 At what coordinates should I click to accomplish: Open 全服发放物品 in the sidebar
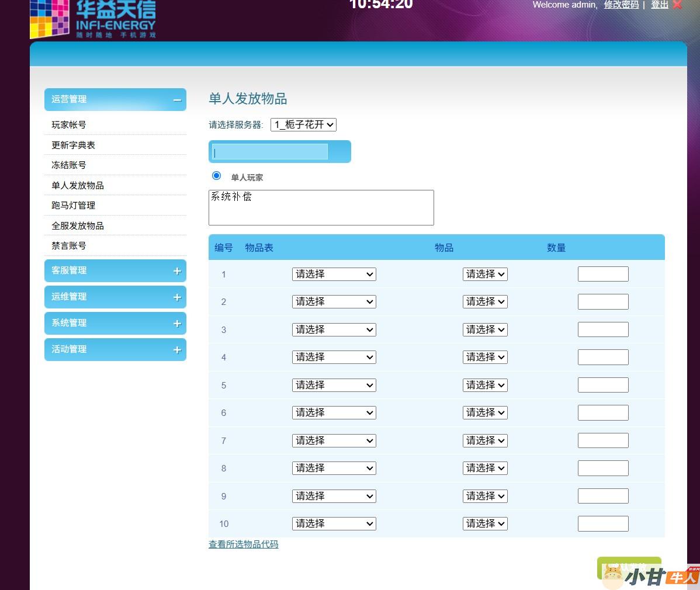pos(78,226)
